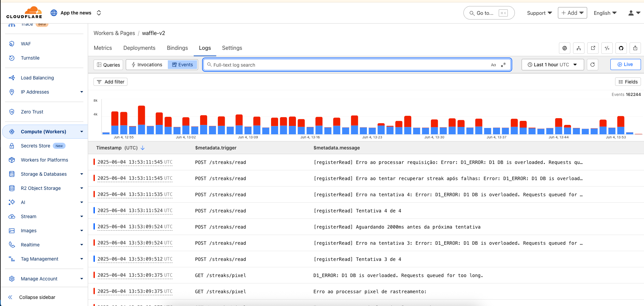The height and width of the screenshot is (306, 644).
Task: Click the Manage Account gear icon
Action: [12, 279]
